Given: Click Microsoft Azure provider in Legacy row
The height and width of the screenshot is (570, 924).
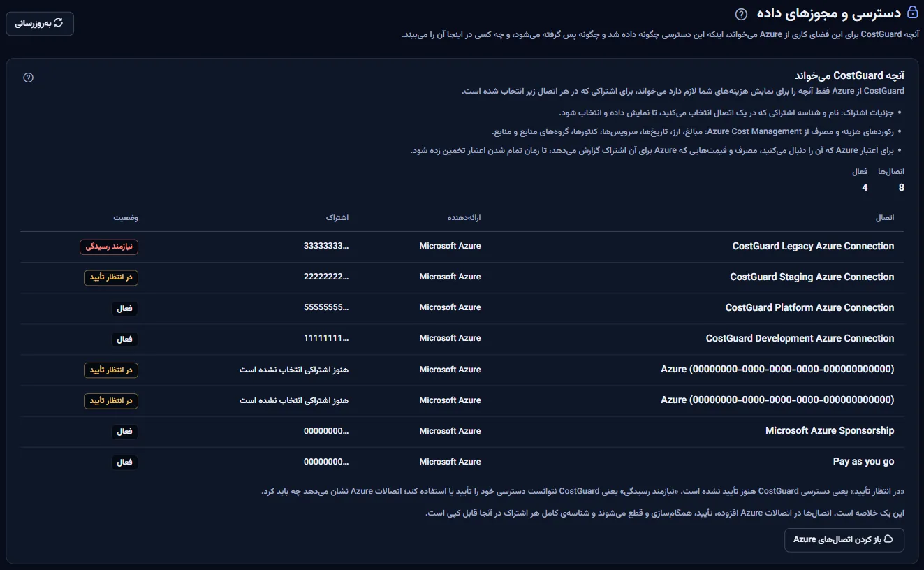Looking at the screenshot, I should click(x=450, y=246).
